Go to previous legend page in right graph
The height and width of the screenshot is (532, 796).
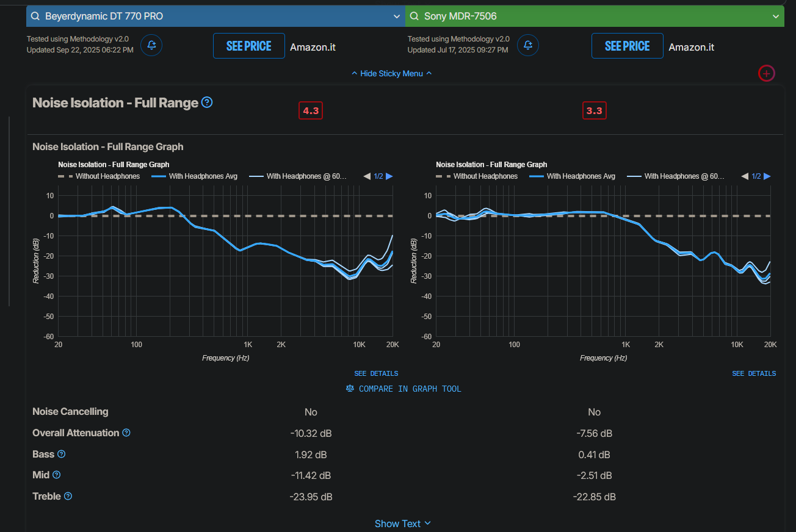click(x=745, y=176)
